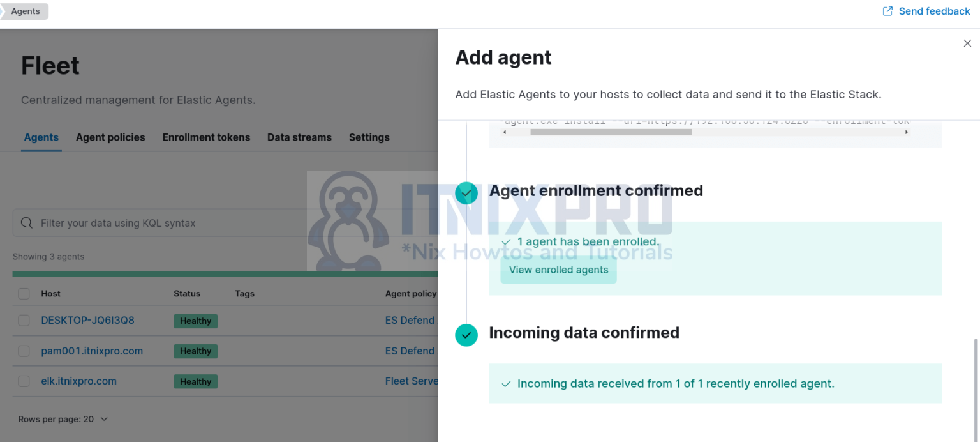Screen dimensions: 980x442
Task: Click the green checkmark on Incoming data confirmed
Action: pos(466,335)
